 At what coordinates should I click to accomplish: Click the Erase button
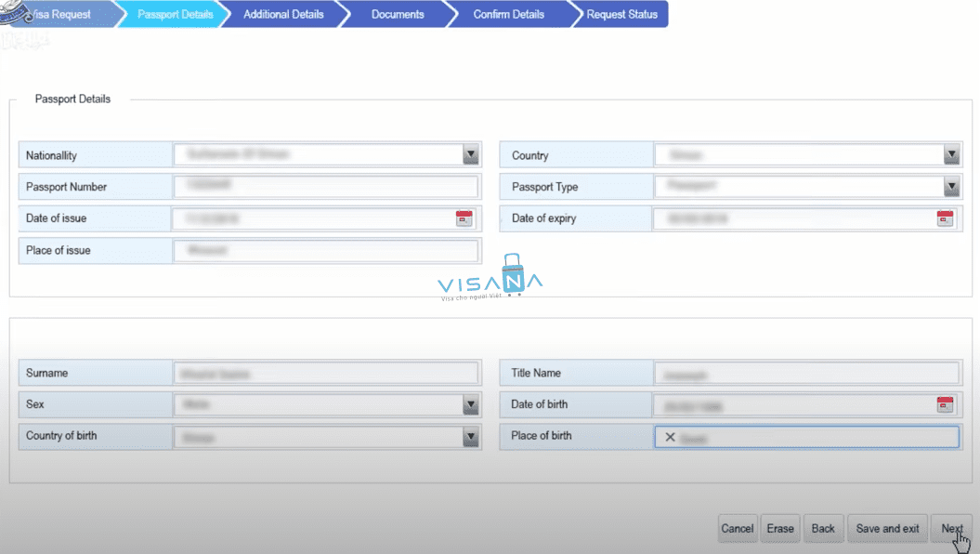780,528
